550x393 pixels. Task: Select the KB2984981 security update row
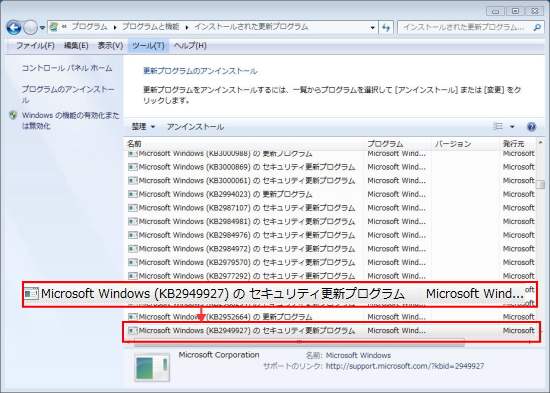coord(330,222)
